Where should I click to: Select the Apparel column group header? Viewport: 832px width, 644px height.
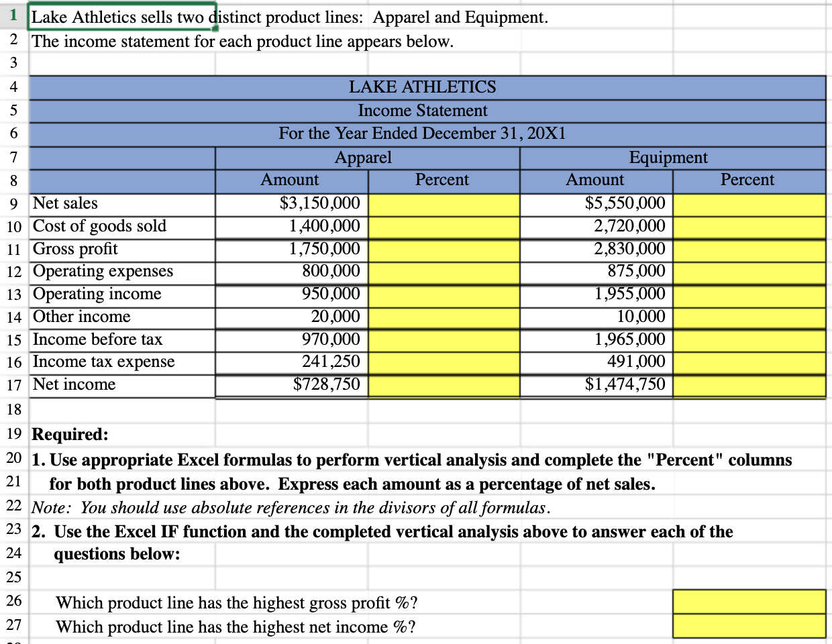coord(367,158)
